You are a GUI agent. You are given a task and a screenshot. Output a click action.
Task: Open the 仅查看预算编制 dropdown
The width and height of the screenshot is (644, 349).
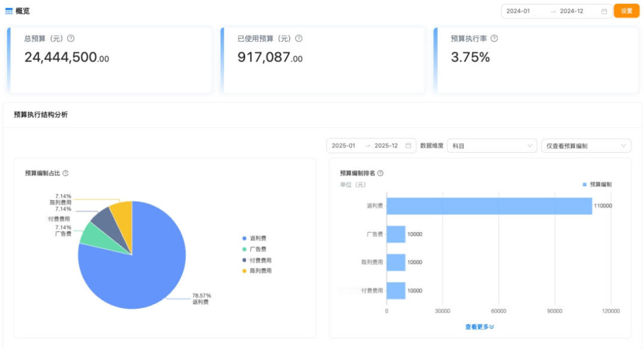pos(586,146)
